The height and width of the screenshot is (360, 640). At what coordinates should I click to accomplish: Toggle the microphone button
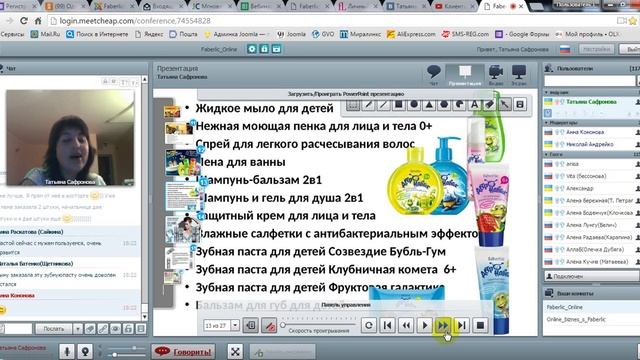67,351
